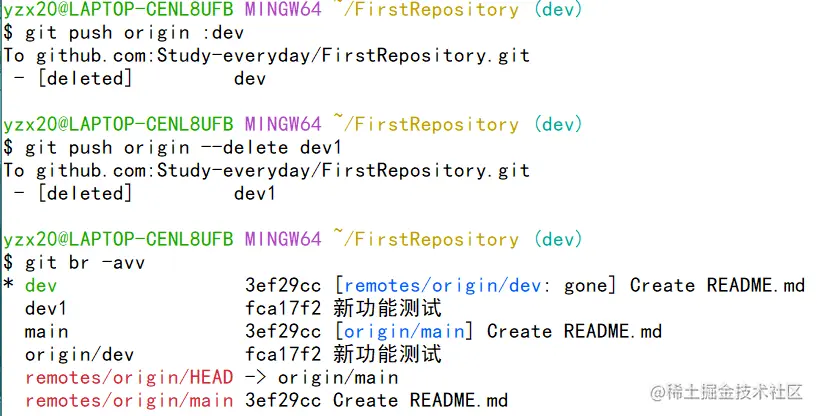Click the green current branch name 'dev'

(41, 286)
